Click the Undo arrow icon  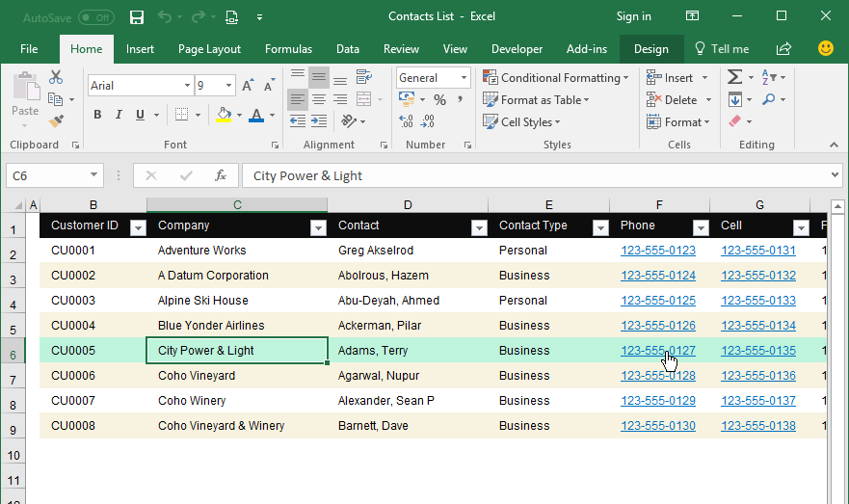tap(165, 17)
